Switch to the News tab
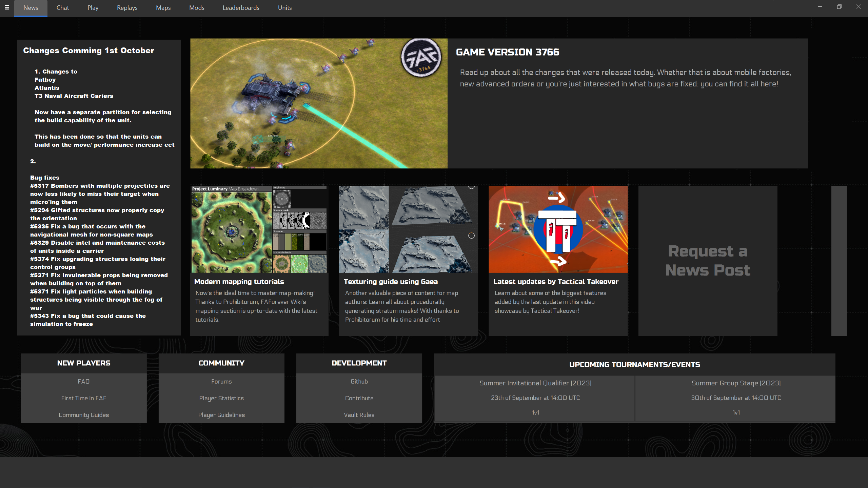The height and width of the screenshot is (488, 868). [31, 8]
